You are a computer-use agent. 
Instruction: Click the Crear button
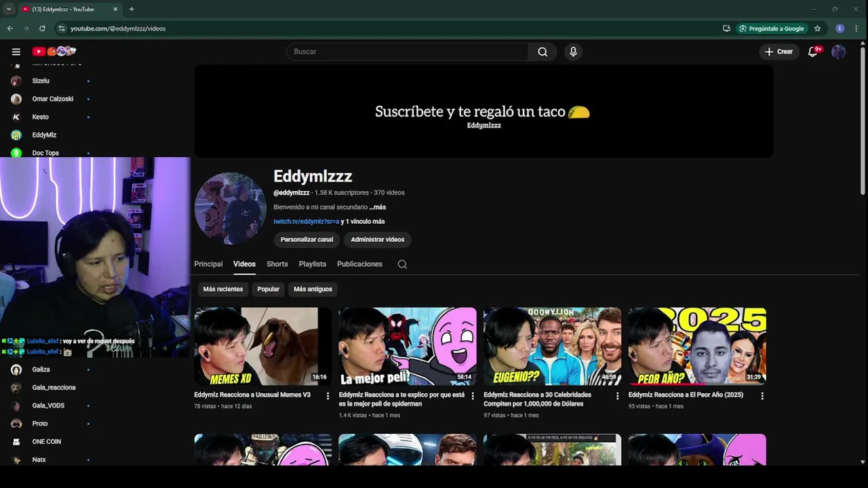778,52
